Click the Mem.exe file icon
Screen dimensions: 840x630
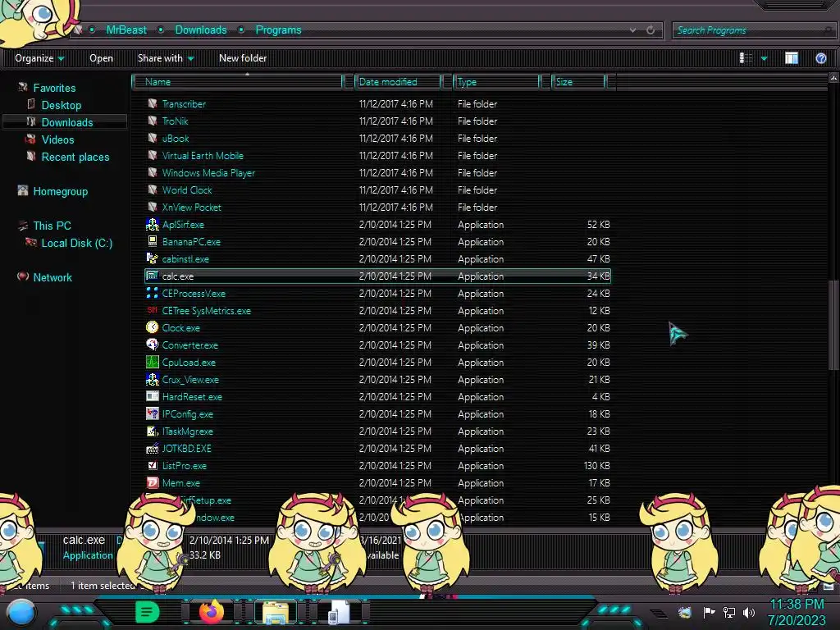(152, 482)
